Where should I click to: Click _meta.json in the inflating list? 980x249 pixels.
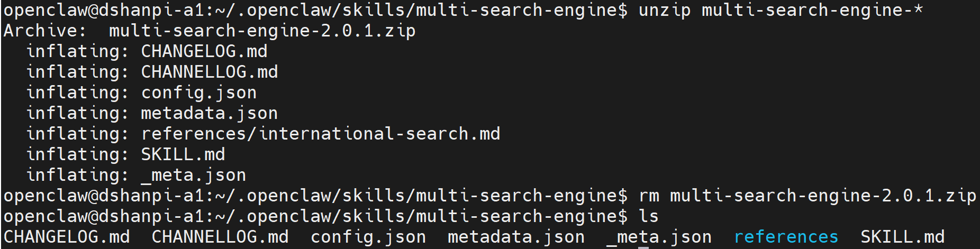tap(193, 175)
